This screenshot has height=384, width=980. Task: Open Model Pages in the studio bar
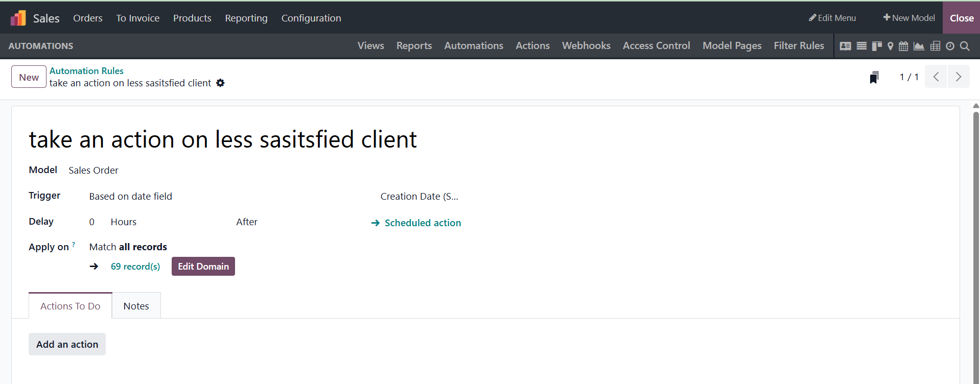coord(732,46)
